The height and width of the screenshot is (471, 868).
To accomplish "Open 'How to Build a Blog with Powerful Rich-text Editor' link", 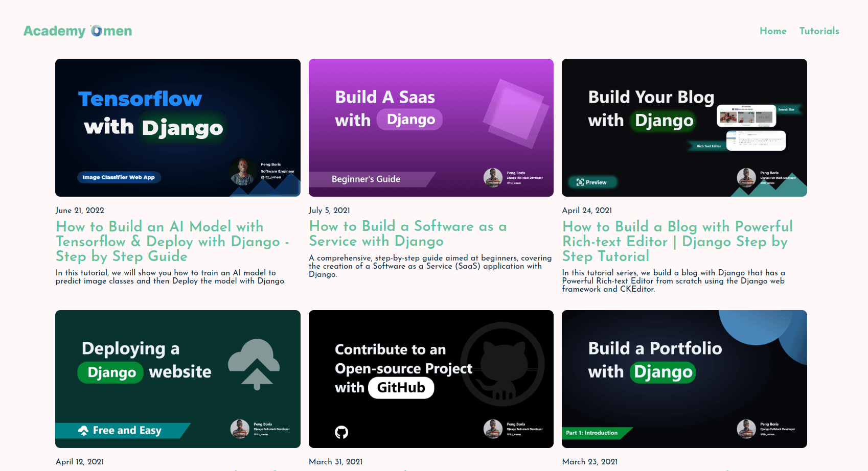I will tap(677, 241).
